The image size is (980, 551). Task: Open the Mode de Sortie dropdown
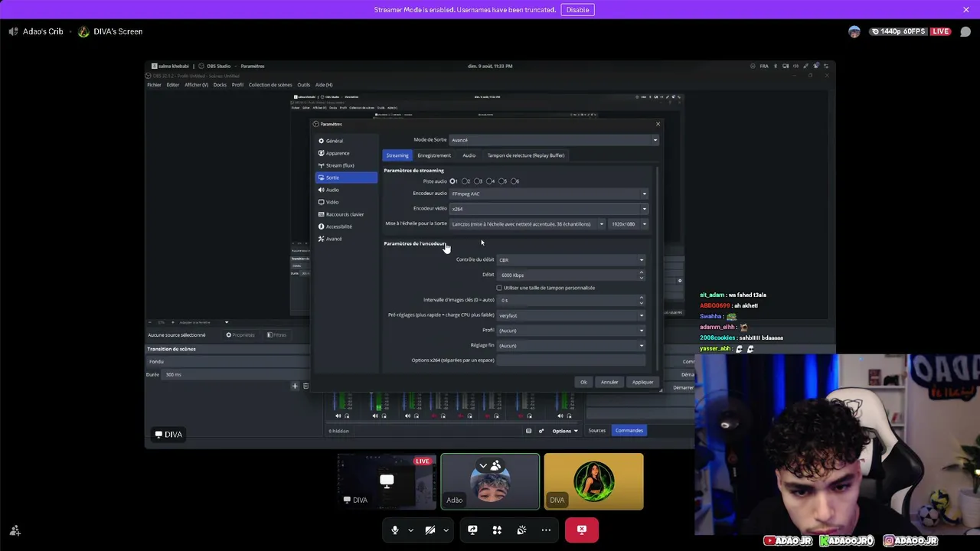(x=554, y=140)
